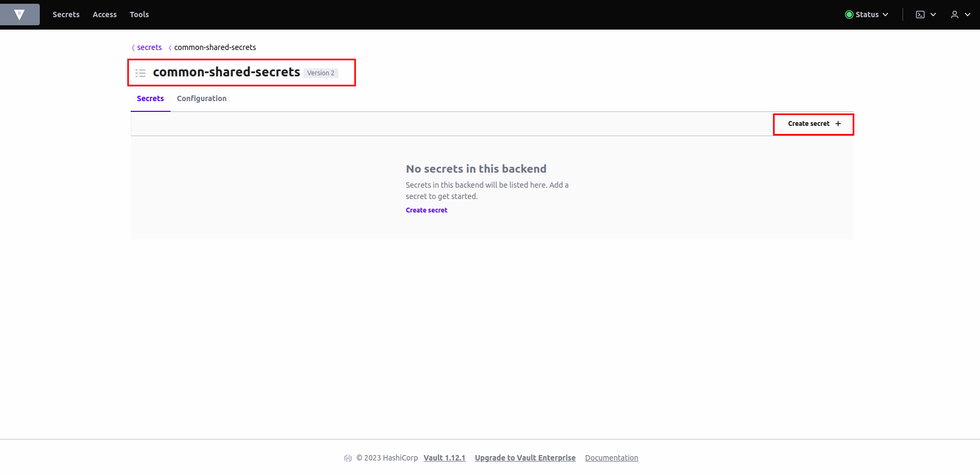Click the common-shared-secrets breadcrumb item

pos(215,47)
